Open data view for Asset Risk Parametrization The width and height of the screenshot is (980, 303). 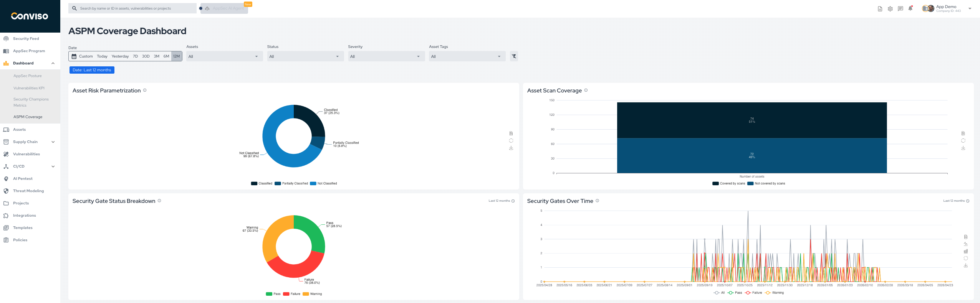coord(511,133)
